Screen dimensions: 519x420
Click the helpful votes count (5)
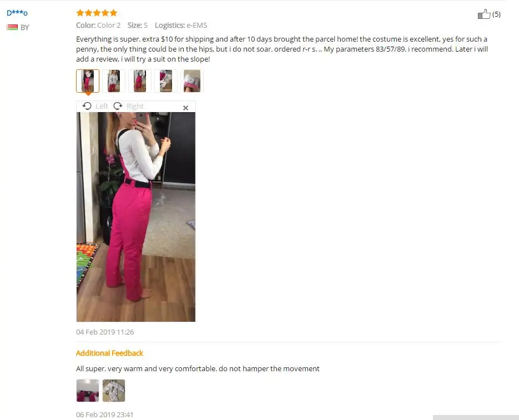(x=496, y=14)
